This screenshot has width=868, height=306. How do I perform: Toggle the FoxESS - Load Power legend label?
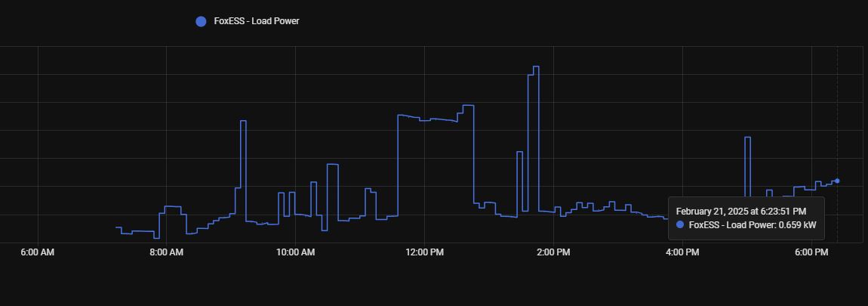click(x=257, y=21)
